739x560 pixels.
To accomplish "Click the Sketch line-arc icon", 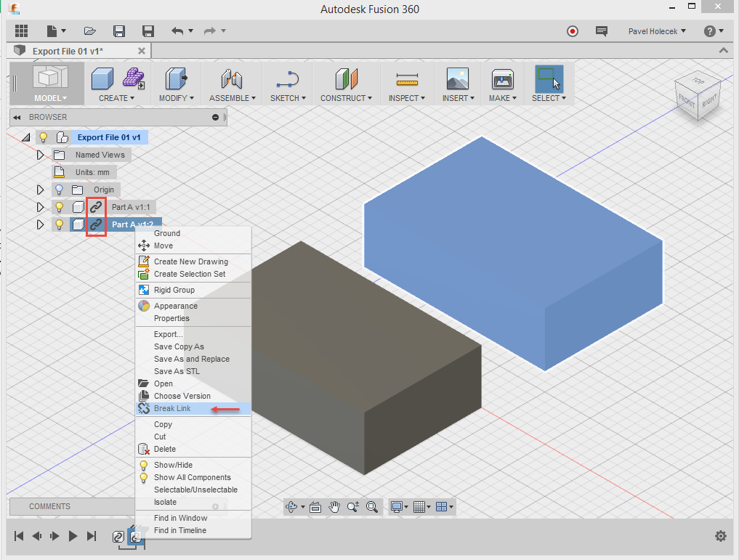I will point(288,79).
